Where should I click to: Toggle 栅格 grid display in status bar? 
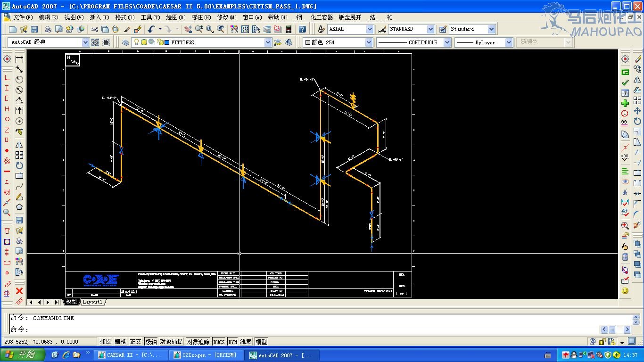point(120,342)
